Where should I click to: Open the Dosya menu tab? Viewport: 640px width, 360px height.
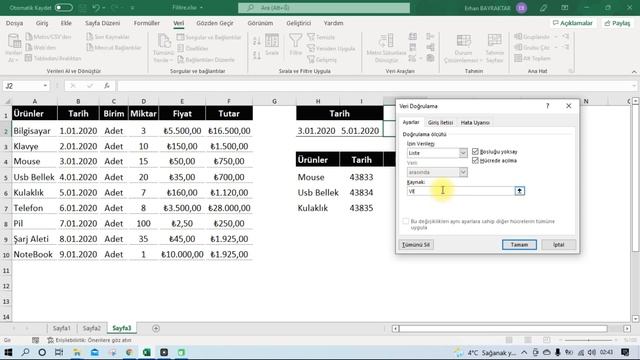[14, 23]
